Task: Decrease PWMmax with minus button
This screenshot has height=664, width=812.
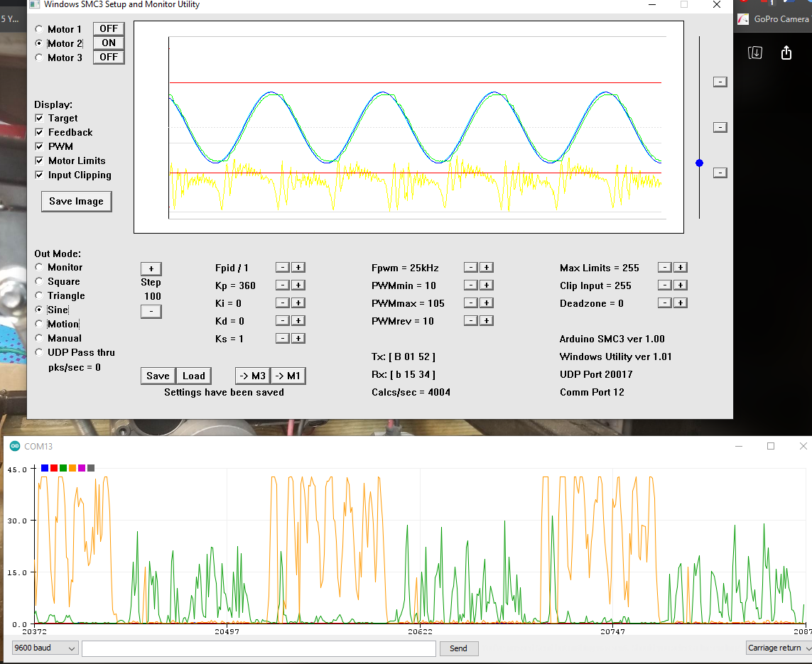Action: click(x=470, y=303)
